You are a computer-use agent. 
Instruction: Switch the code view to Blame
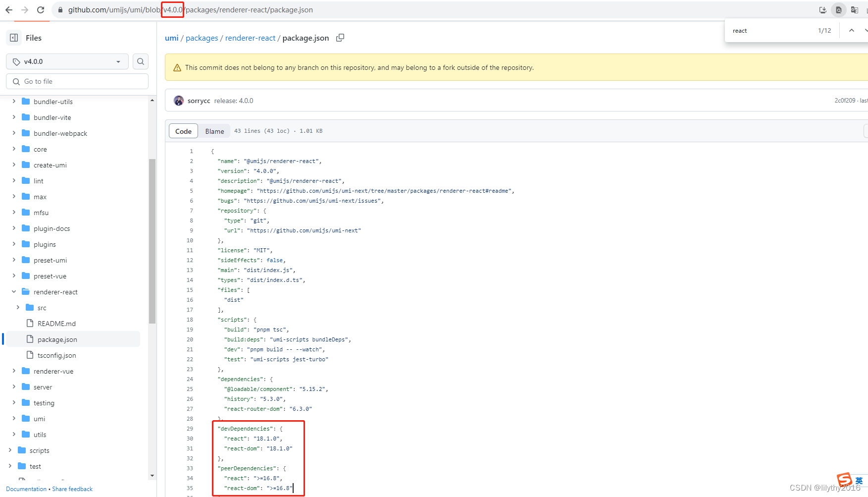pyautogui.click(x=214, y=131)
